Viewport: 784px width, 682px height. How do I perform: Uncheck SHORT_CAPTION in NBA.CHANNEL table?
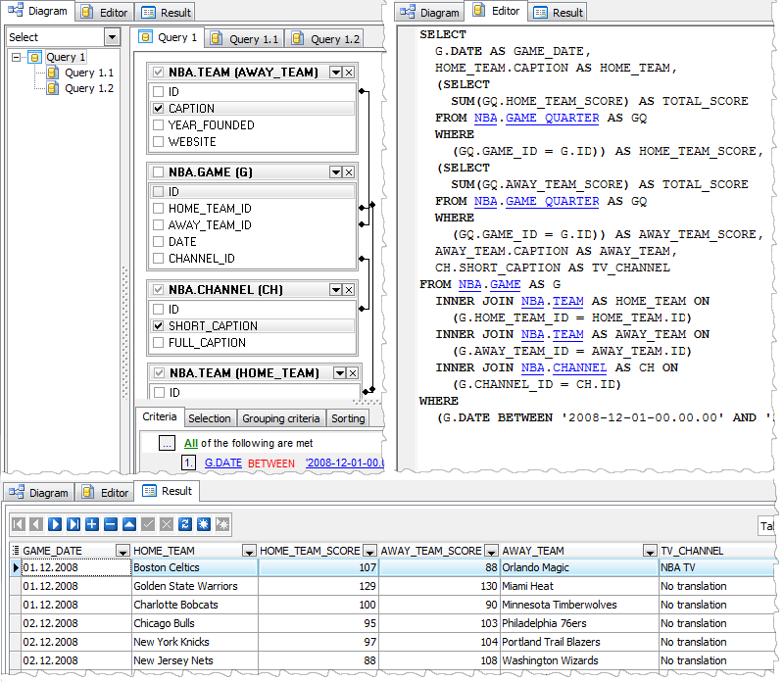(x=159, y=326)
